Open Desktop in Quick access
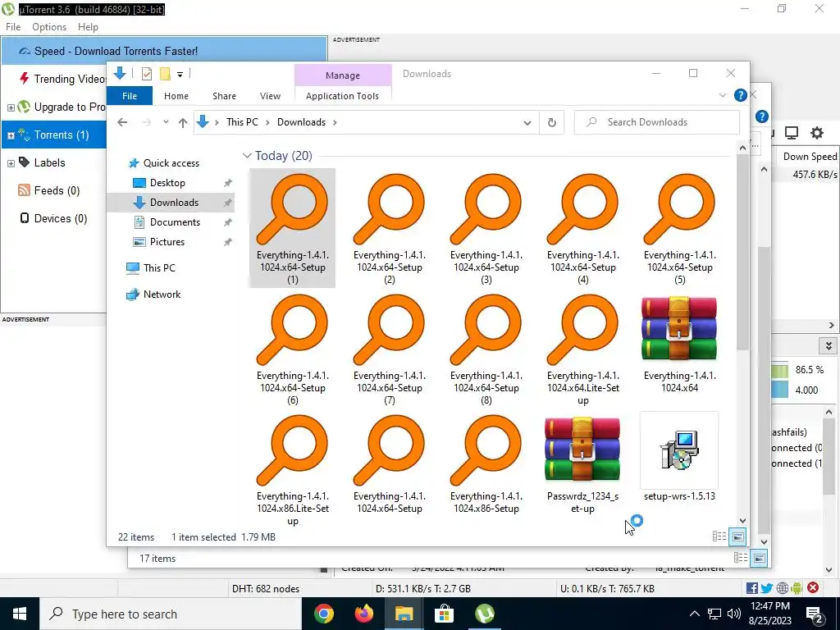Screen dimensions: 840x630 click(167, 183)
